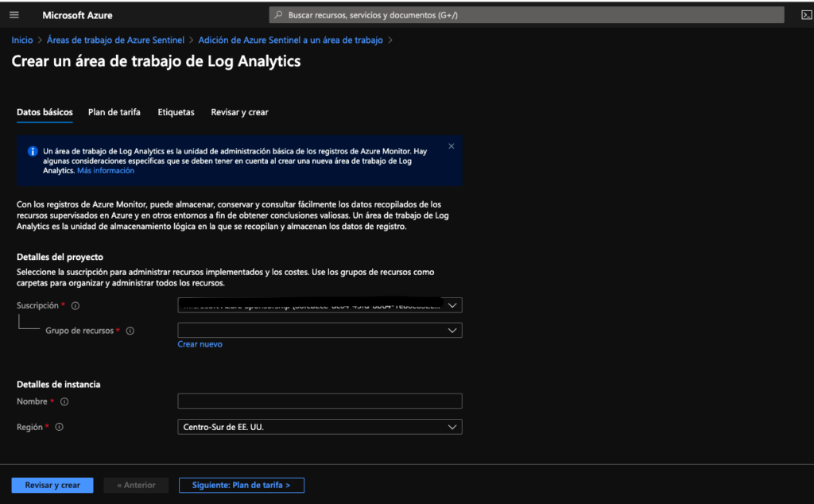Viewport: 814px width, 504px height.
Task: Click the info icon next to Nombre
Action: coord(64,401)
